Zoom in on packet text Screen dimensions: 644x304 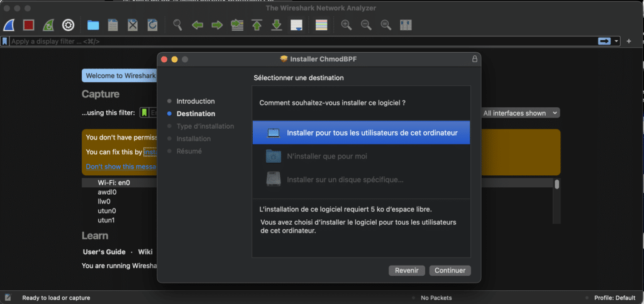click(347, 25)
